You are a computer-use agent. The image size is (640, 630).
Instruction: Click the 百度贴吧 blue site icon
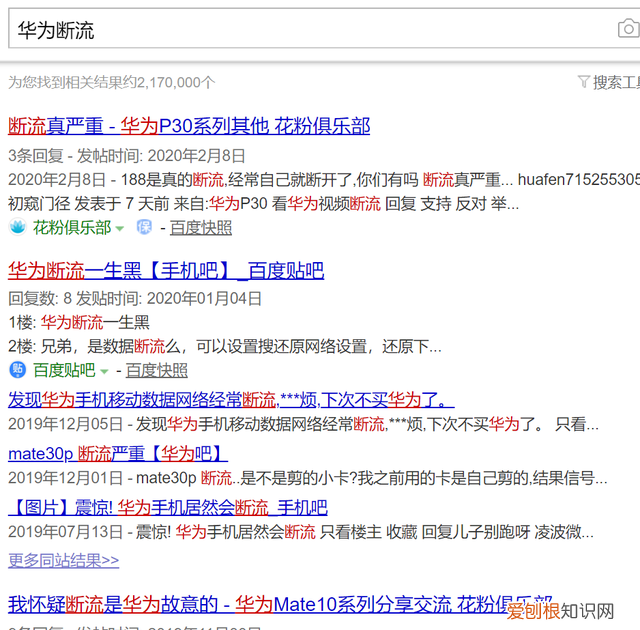click(18, 370)
